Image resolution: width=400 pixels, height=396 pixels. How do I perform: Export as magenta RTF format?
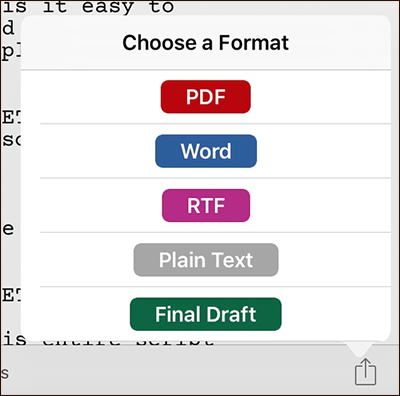(206, 205)
